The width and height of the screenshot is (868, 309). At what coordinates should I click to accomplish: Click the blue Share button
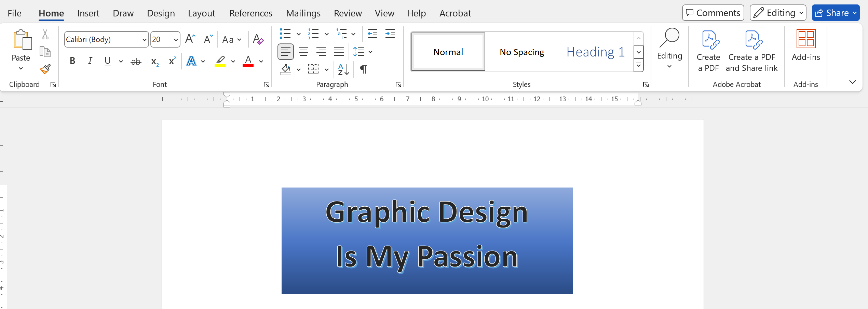pyautogui.click(x=835, y=13)
